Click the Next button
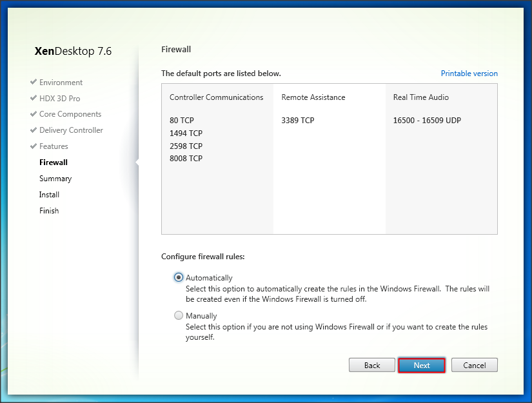 (422, 365)
